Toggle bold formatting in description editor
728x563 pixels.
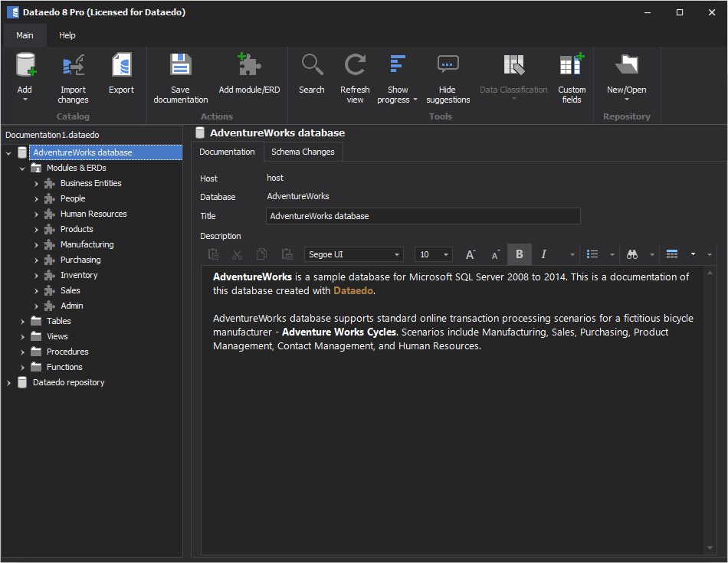click(x=519, y=254)
